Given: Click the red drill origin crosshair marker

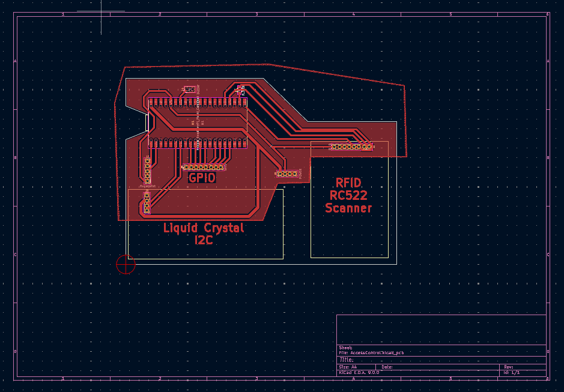Looking at the screenshot, I should point(126,264).
